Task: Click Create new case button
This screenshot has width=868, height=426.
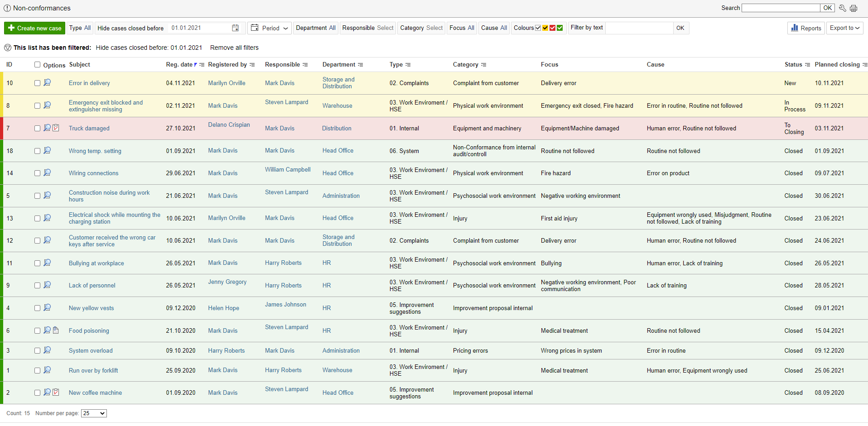Action: click(35, 28)
